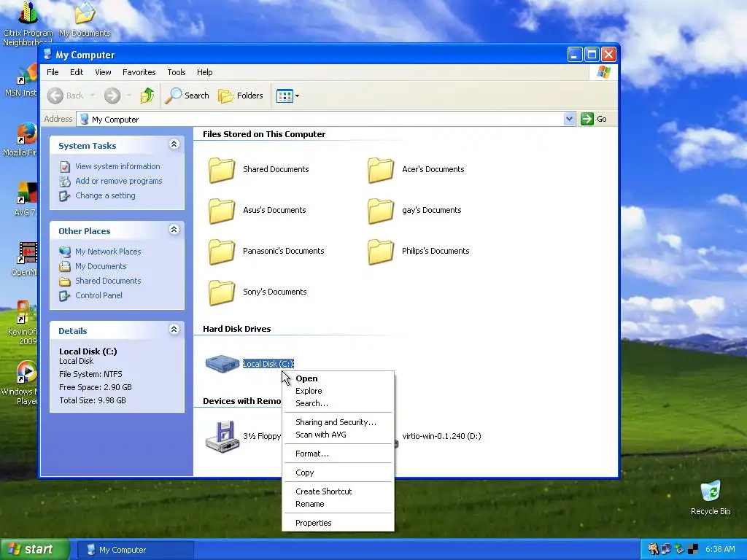Viewport: 747px width, 560px height.
Task: Choose Create Shortcut from context menu
Action: pyautogui.click(x=338, y=491)
